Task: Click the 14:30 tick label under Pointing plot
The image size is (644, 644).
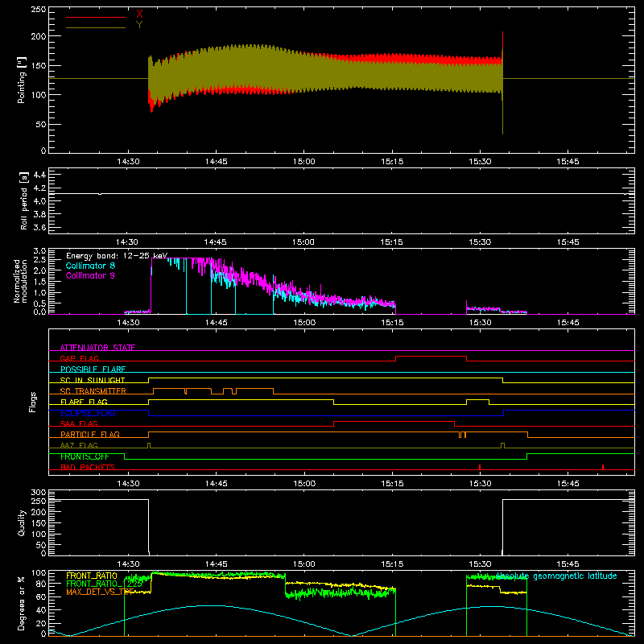Action: point(128,162)
